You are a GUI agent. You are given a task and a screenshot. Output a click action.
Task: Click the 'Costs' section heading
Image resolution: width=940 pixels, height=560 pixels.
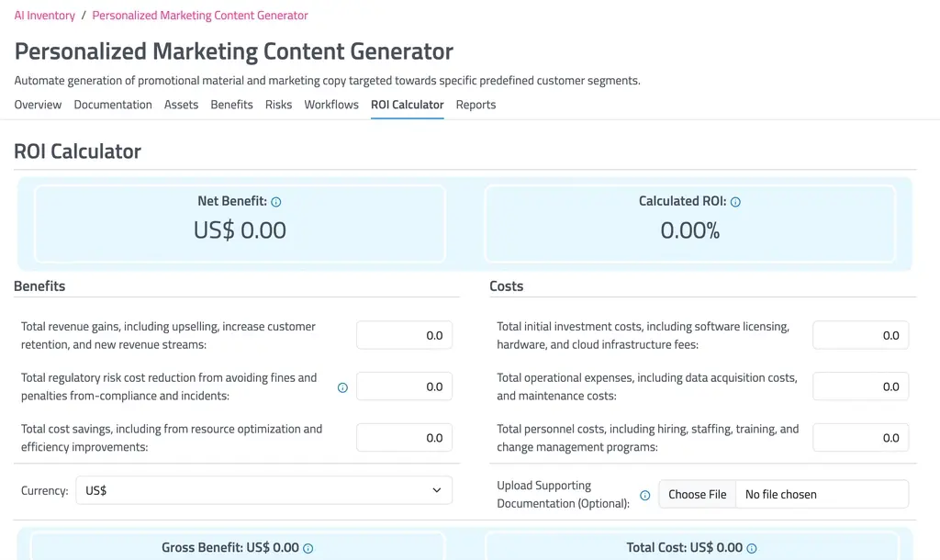tap(507, 286)
